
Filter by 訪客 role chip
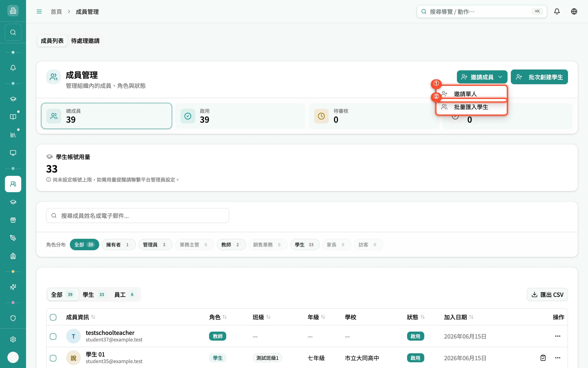[368, 245]
